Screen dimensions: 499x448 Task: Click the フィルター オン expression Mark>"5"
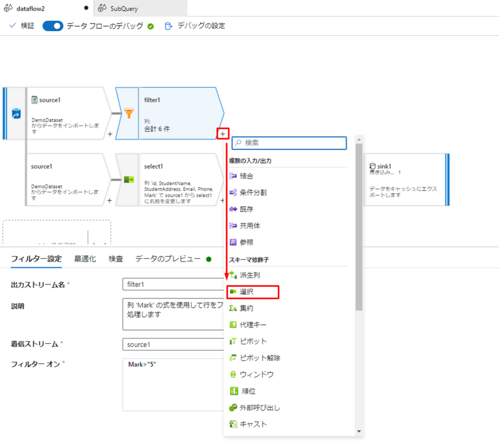click(x=142, y=364)
